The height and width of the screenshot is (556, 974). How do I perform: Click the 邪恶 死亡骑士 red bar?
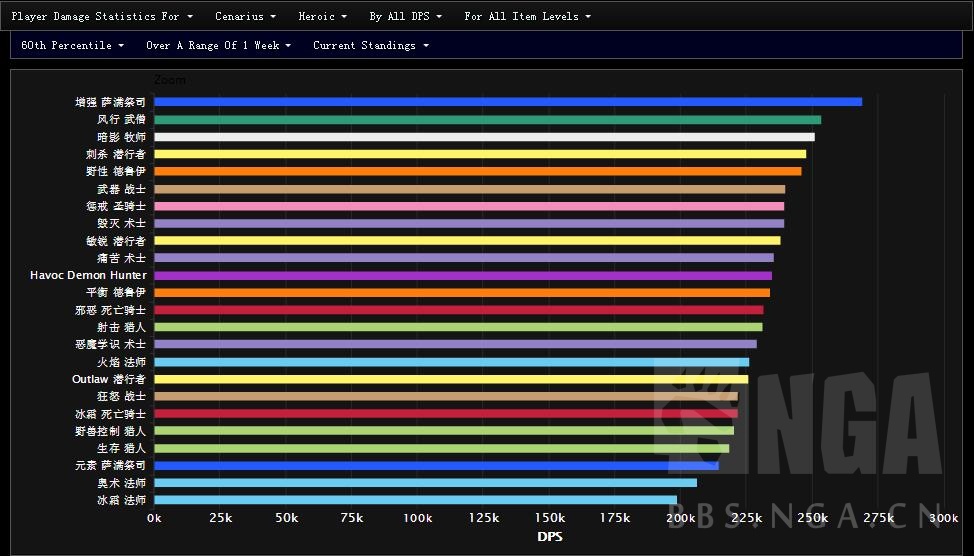(x=458, y=310)
